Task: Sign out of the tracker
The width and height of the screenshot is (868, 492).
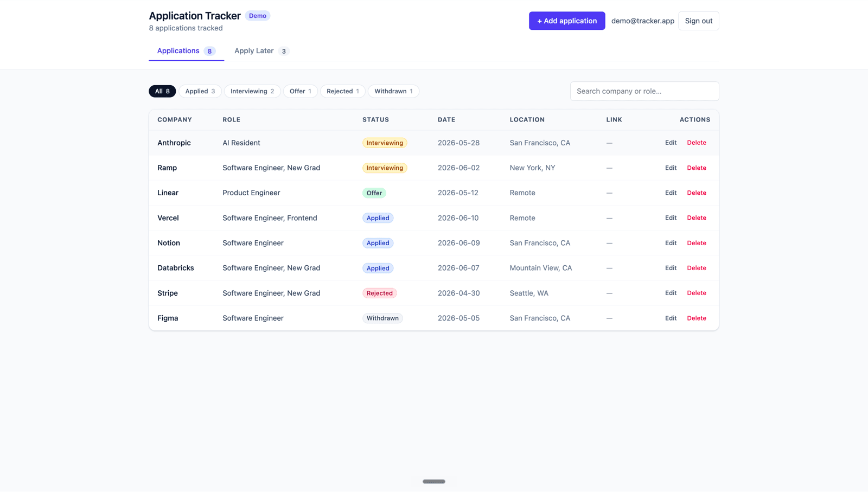Action: click(699, 21)
